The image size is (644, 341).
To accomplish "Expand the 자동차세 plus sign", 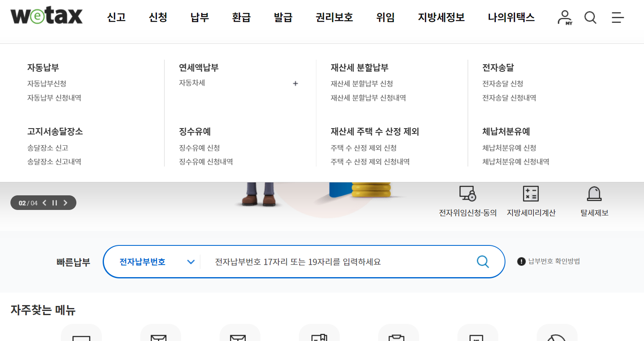I will 295,83.
